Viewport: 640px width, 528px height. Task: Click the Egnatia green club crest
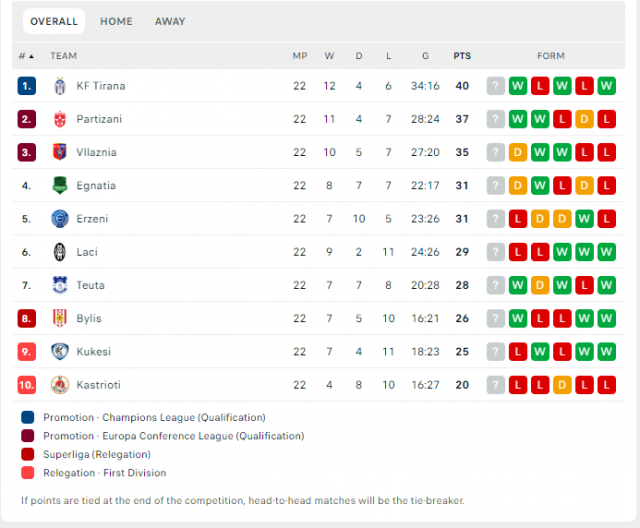[x=60, y=185]
